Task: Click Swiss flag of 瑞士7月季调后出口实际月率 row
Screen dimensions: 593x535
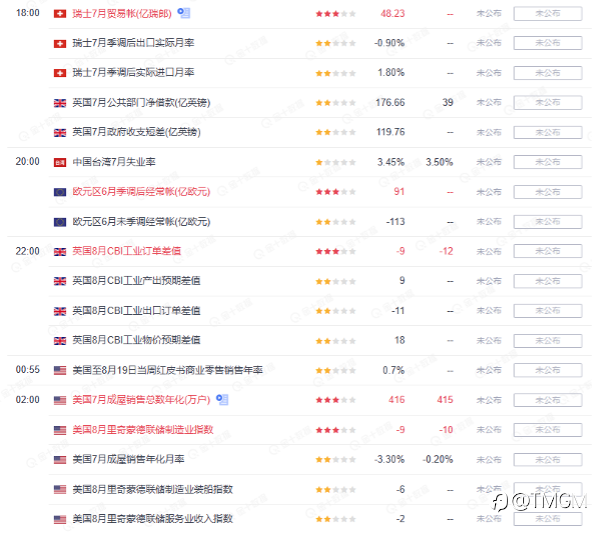Action: point(60,43)
